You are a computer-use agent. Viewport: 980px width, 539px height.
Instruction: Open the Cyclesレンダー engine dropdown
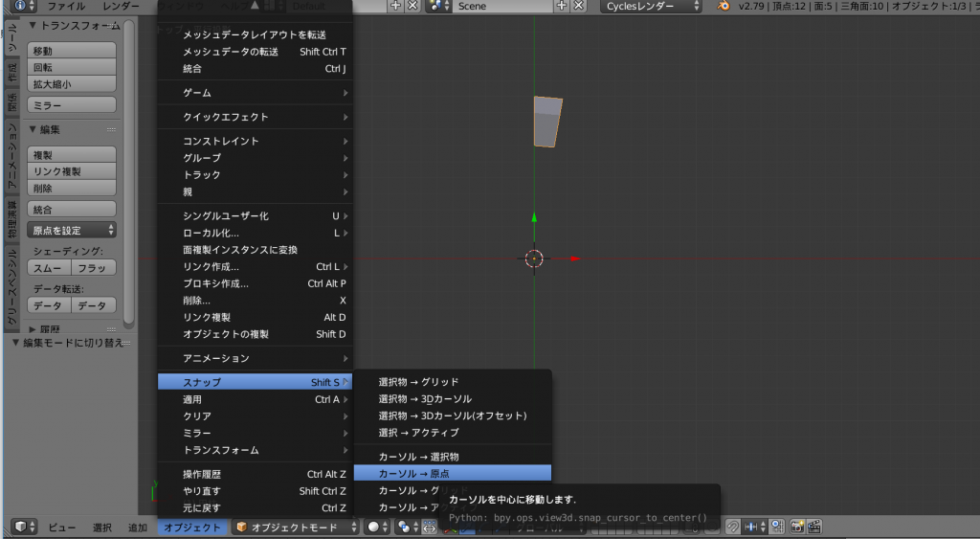tap(653, 6)
